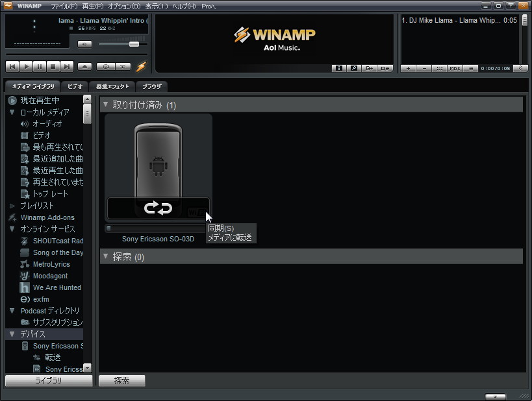Open exfm service
Viewport: 532px width, 401px height.
[41, 299]
